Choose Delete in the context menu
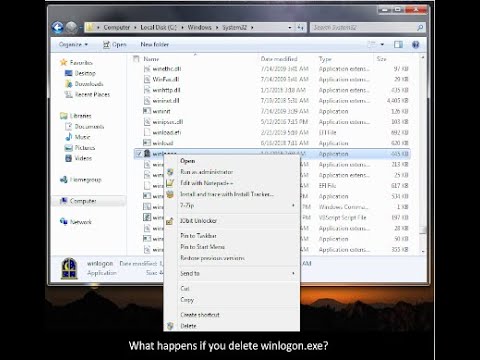This screenshot has height=360, width=480. (188, 326)
